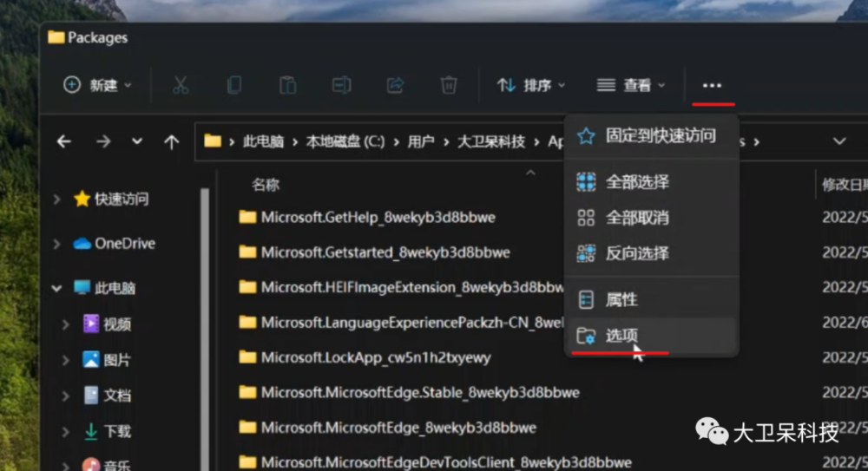
Task: Click the Paste clipboard icon
Action: [x=288, y=85]
